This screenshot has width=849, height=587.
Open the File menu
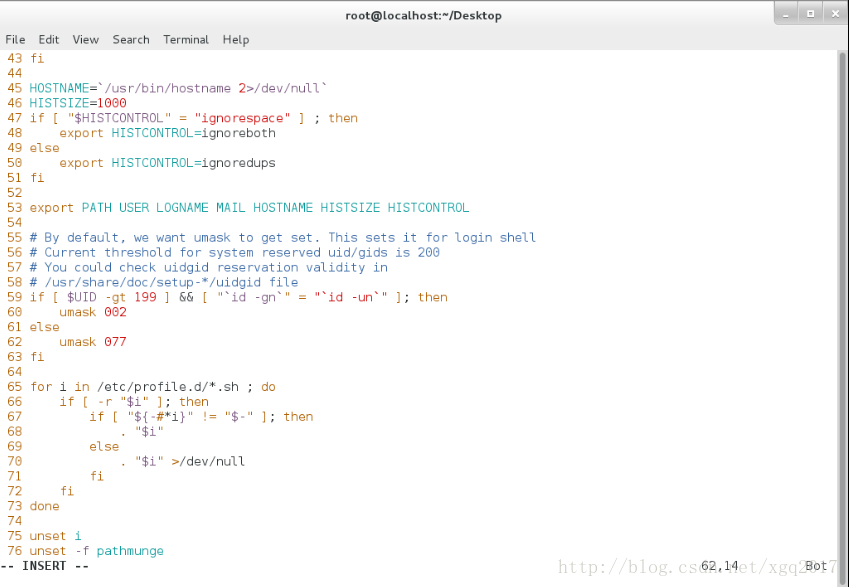[x=15, y=40]
